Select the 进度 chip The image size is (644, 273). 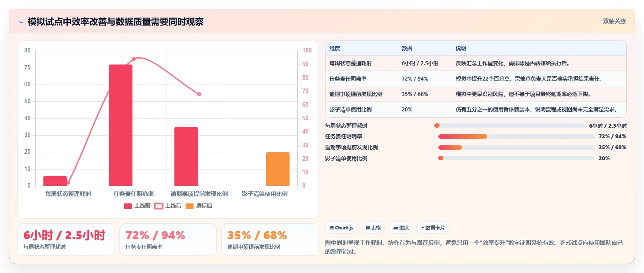401,228
